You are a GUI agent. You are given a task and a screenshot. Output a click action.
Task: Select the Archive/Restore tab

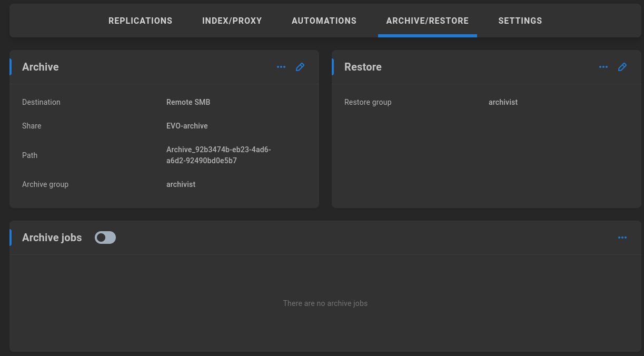point(428,21)
